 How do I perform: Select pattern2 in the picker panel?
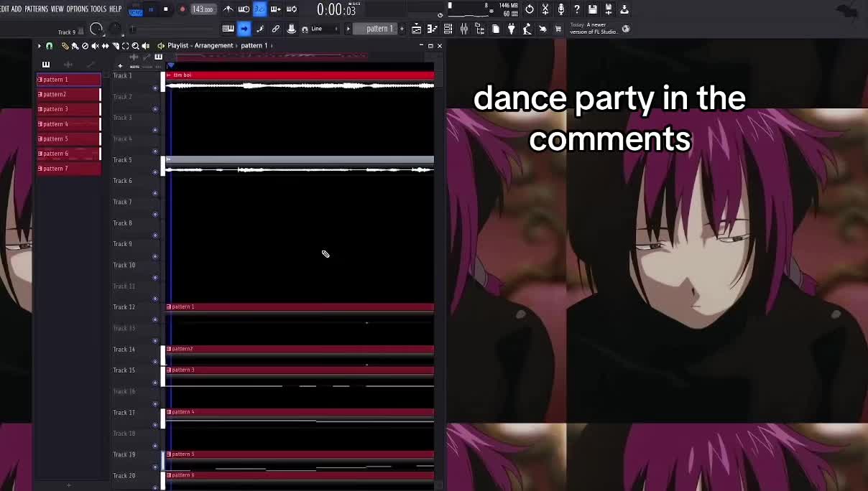(x=69, y=94)
